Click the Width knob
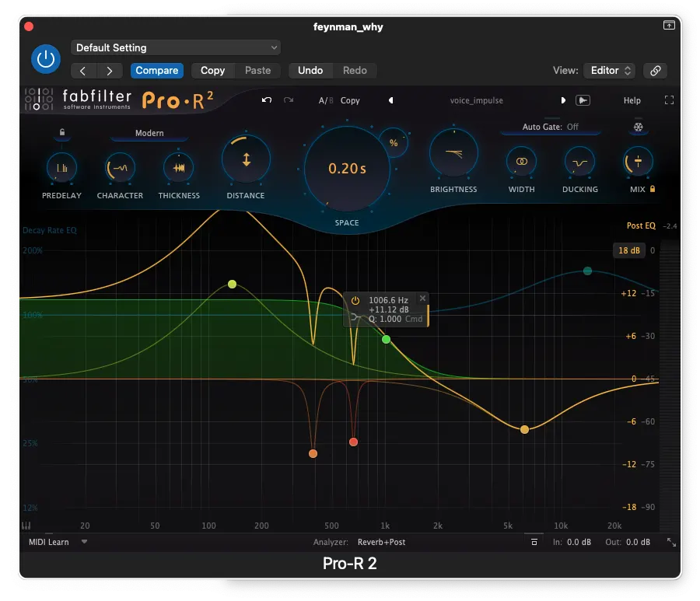Viewport: 700px width, 601px height. (x=521, y=162)
